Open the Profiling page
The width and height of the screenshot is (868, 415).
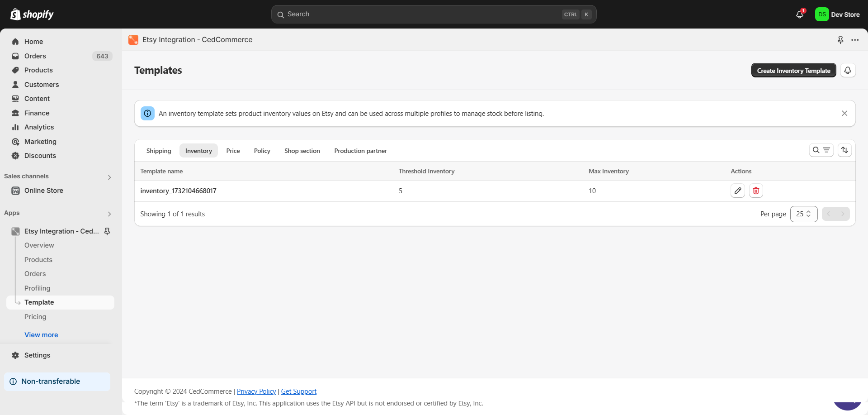point(38,288)
